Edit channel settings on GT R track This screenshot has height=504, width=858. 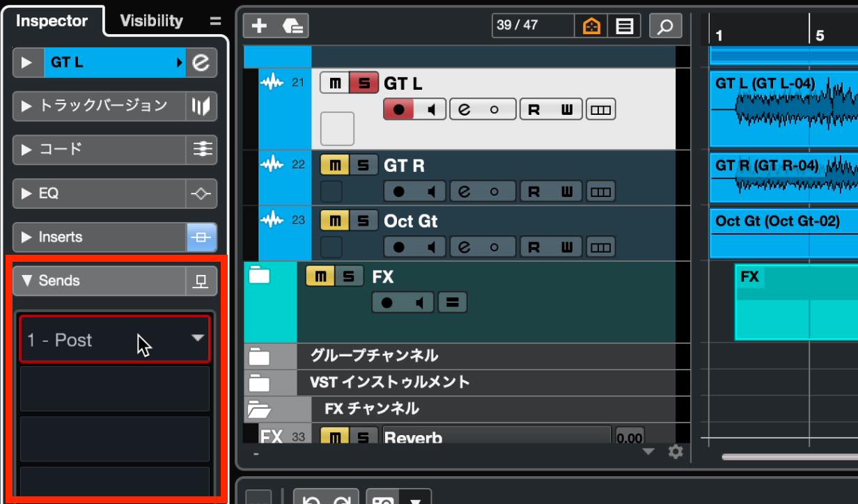[x=466, y=191]
